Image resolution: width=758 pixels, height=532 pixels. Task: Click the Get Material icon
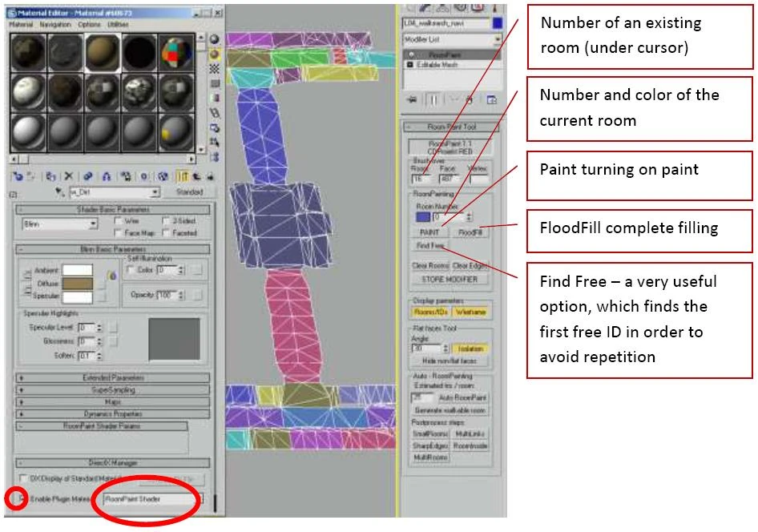point(18,176)
